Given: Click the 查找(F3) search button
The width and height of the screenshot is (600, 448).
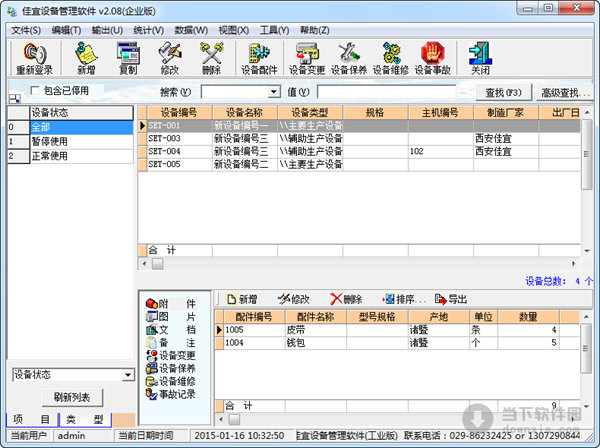Looking at the screenshot, I should pyautogui.click(x=504, y=93).
